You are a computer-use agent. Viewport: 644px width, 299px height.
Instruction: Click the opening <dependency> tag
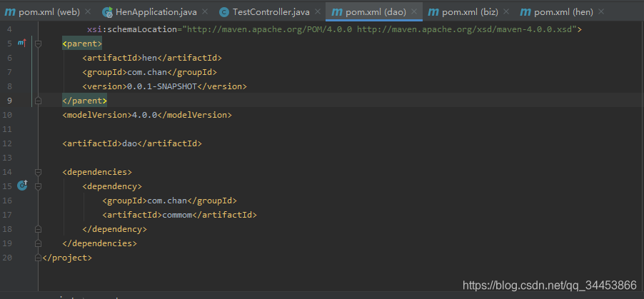112,186
